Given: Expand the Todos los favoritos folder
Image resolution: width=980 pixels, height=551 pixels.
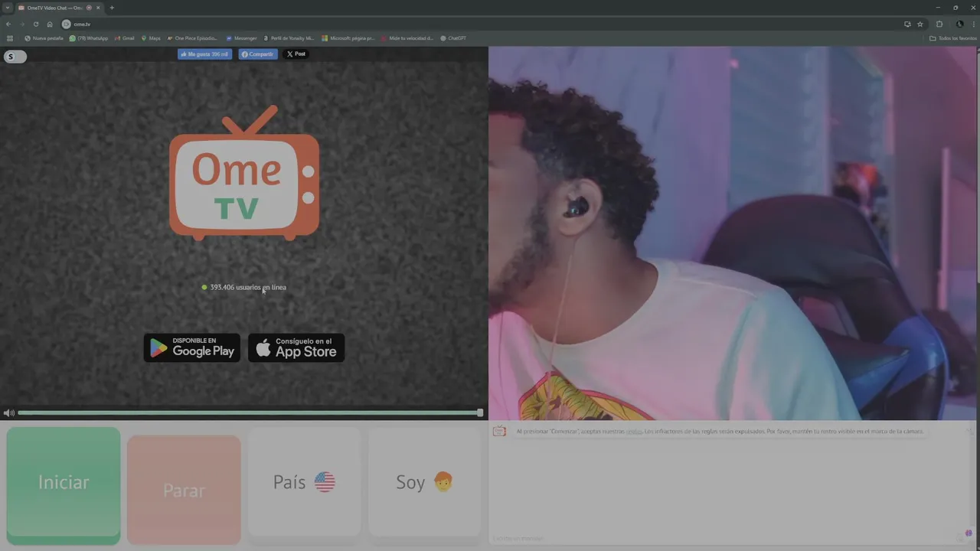Looking at the screenshot, I should click(x=953, y=38).
